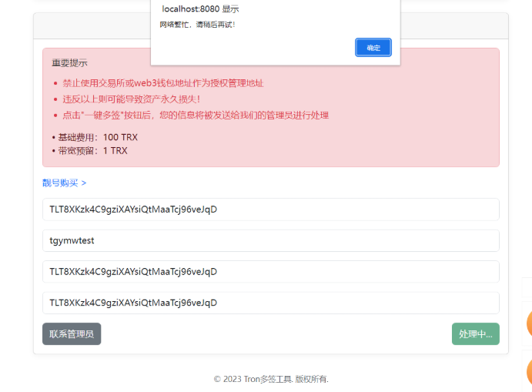Click the 2023 Tron多签工具 footer text

[x=271, y=379]
